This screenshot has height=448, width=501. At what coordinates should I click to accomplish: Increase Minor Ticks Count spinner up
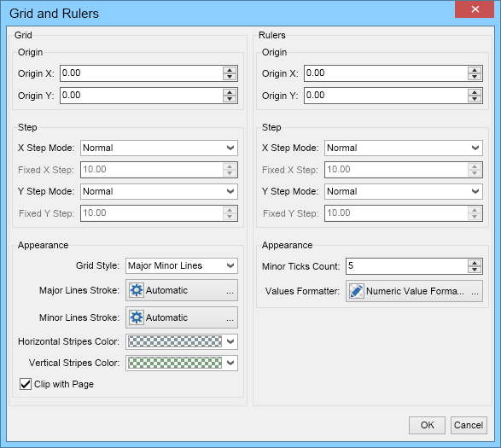pyautogui.click(x=475, y=263)
